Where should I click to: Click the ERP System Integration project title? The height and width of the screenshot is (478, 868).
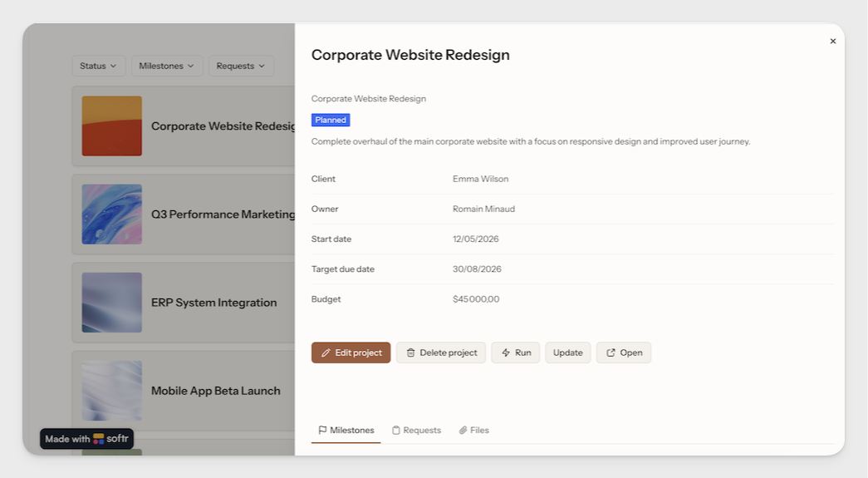click(214, 303)
